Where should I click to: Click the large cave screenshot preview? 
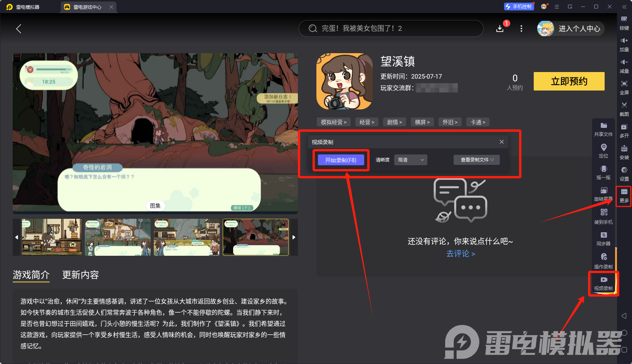[155, 133]
